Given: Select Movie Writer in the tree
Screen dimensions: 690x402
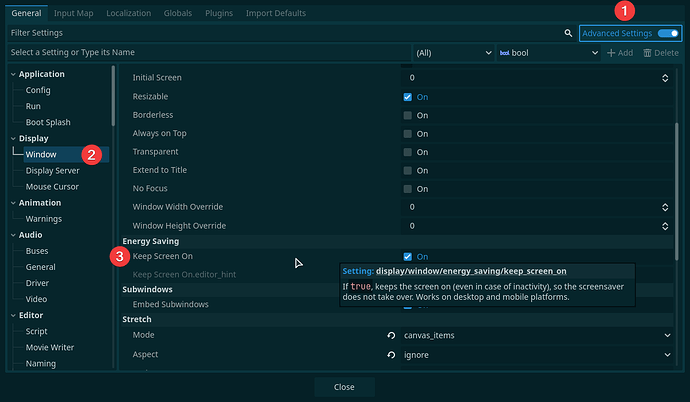Looking at the screenshot, I should coord(50,347).
